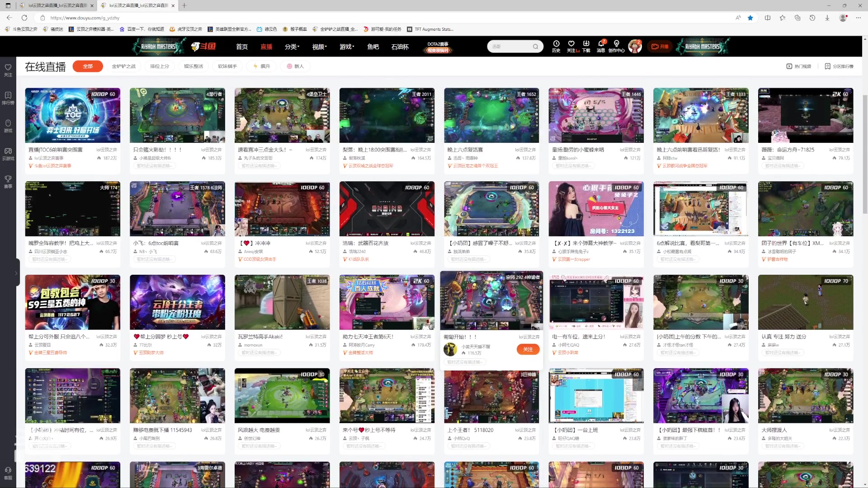Screen dimensions: 868x488
Task: Switch to the first browser tab
Action: (x=56, y=5)
